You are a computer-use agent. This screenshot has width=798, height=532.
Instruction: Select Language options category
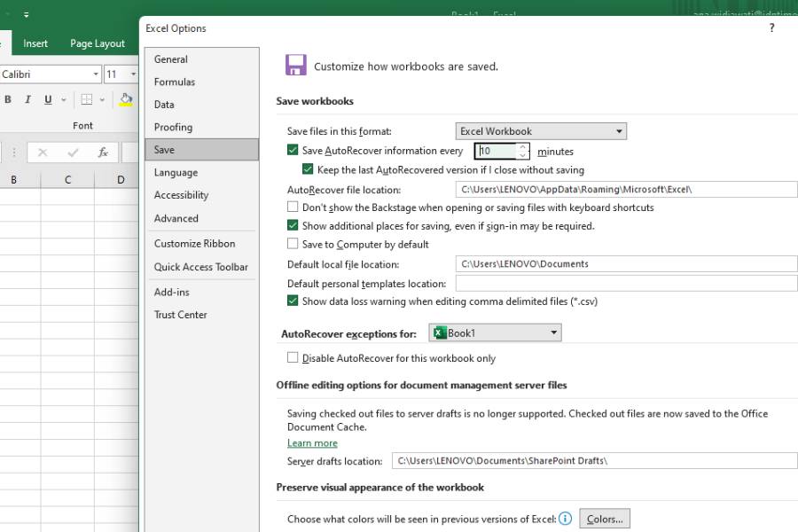point(202,172)
